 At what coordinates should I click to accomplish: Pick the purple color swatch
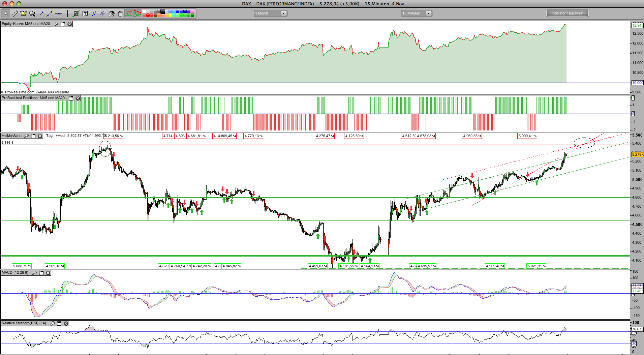189,11
